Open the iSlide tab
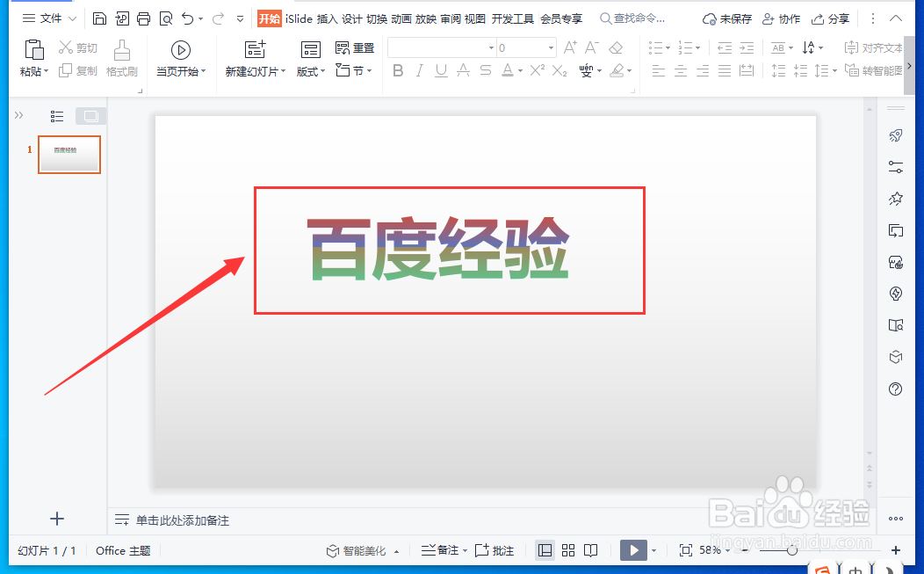The height and width of the screenshot is (574, 924). 299,18
